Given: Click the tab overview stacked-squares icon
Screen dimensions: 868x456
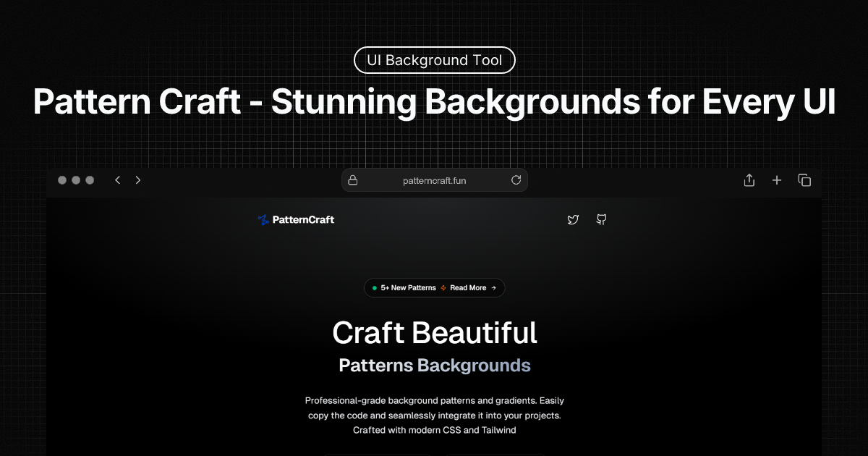Looking at the screenshot, I should coord(804,180).
